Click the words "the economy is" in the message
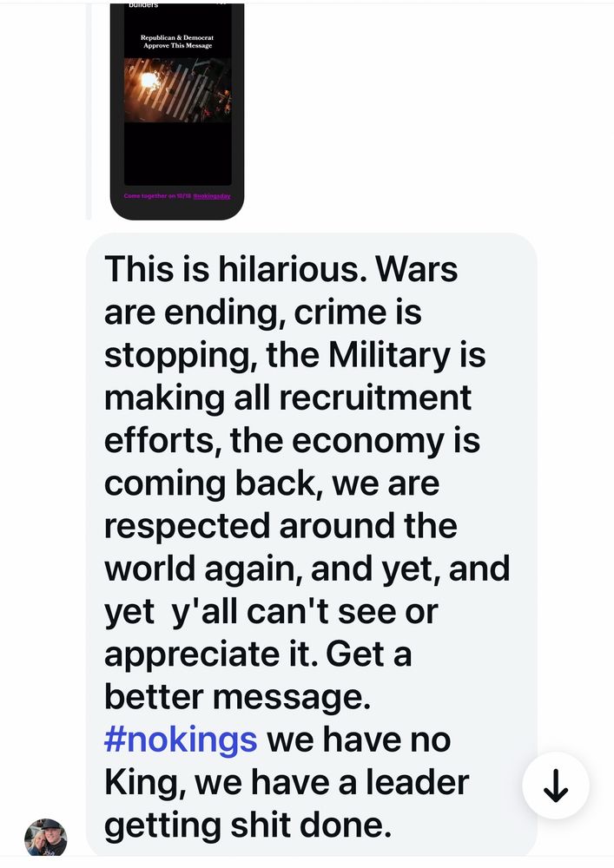 [x=355, y=441]
